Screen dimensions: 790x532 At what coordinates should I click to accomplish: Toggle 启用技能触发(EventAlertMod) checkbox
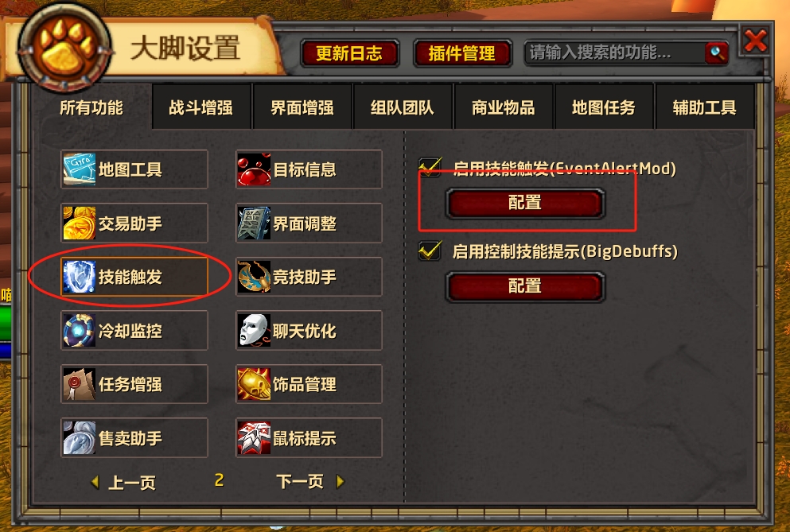430,167
